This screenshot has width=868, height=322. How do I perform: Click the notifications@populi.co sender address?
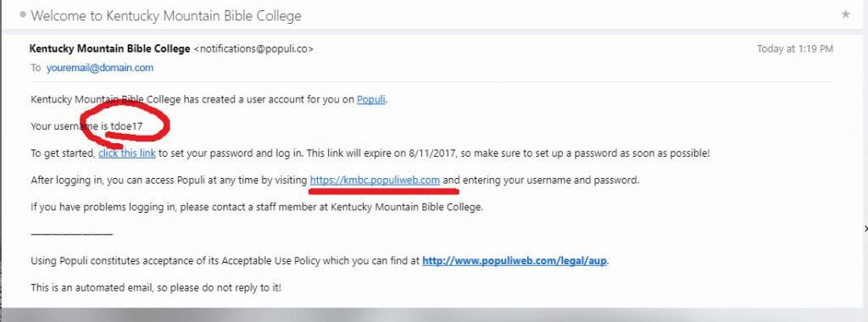click(x=253, y=48)
